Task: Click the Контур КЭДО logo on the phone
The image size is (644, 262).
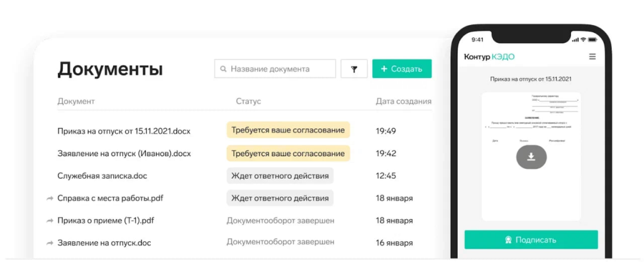Action: point(489,57)
